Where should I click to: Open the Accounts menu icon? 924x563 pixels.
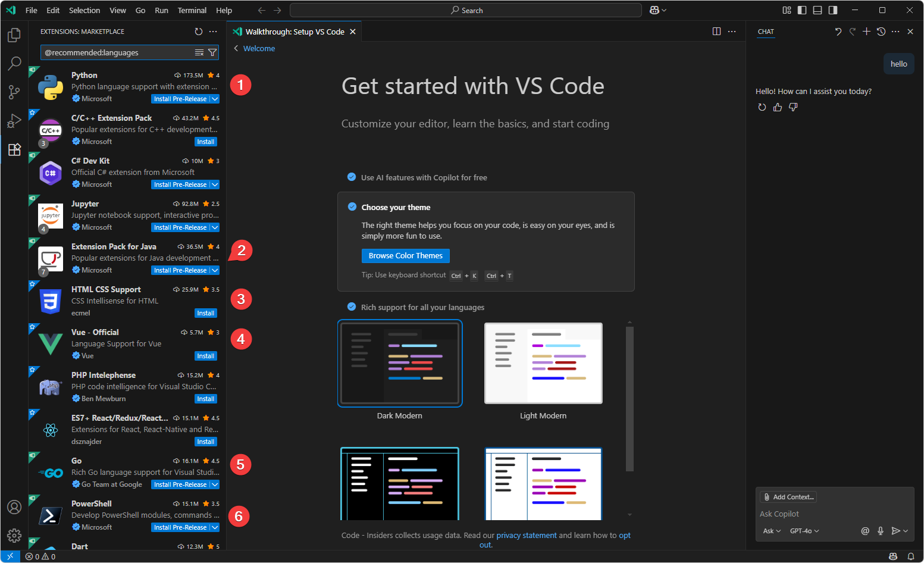pos(14,507)
